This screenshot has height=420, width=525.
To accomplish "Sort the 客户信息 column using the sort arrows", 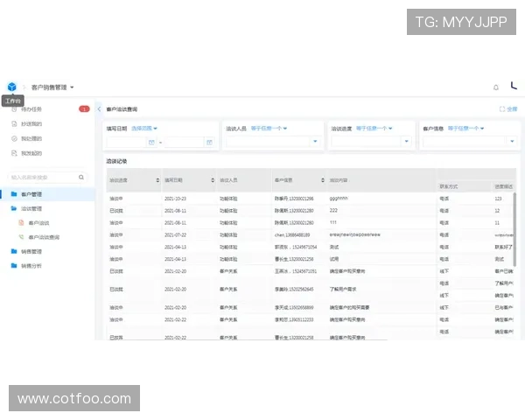I will coord(322,180).
